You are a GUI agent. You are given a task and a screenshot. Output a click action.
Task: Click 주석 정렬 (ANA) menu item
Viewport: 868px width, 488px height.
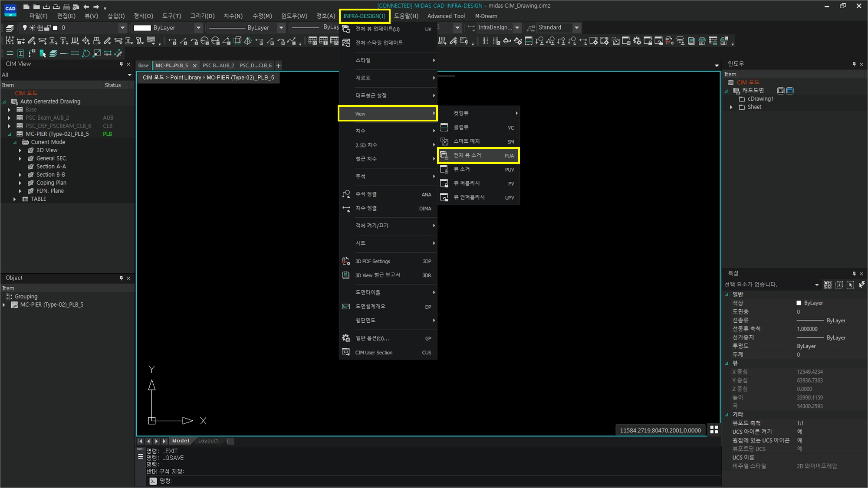pos(388,194)
